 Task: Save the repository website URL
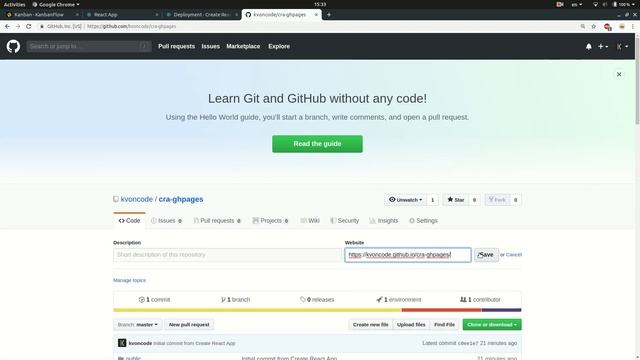[486, 255]
